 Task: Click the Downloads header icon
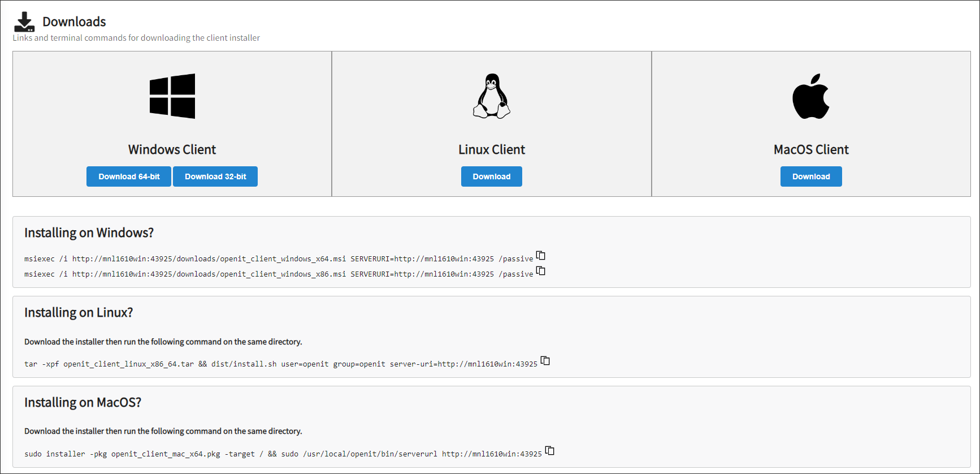[24, 21]
